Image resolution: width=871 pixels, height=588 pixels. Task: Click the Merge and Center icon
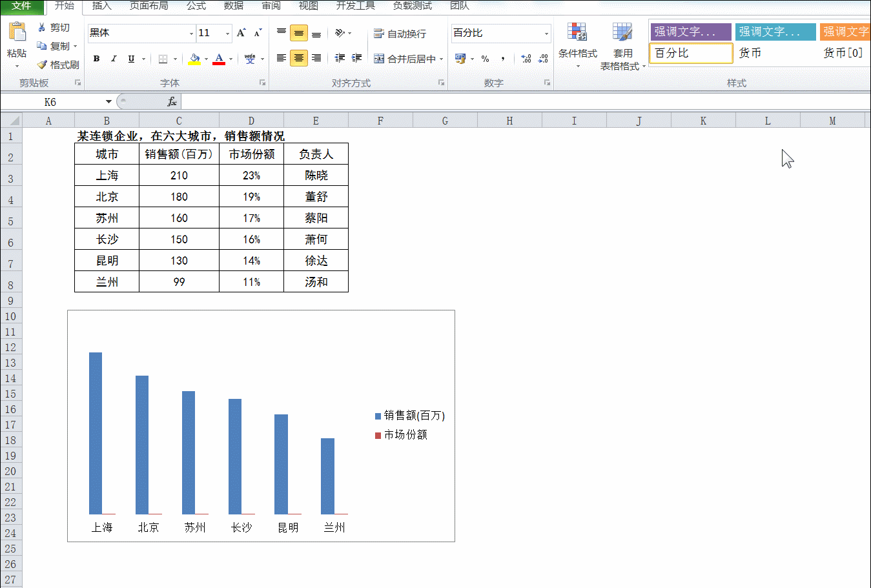379,59
